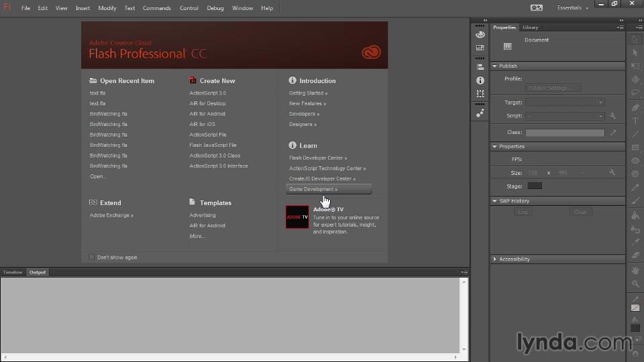Select the Zoom tool

[x=635, y=283]
